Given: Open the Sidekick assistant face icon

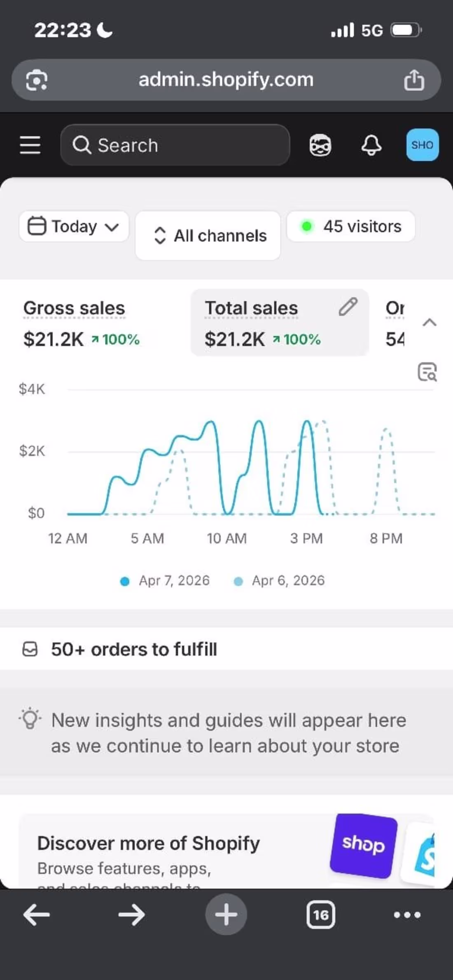Looking at the screenshot, I should pos(320,146).
